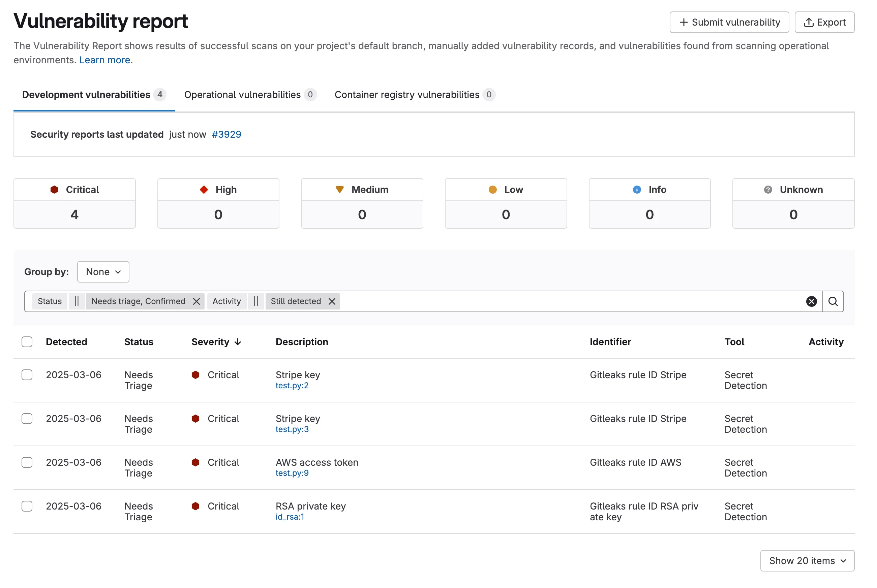Check the select-all vulnerabilities checkbox
Image resolution: width=877 pixels, height=588 pixels.
coord(27,341)
